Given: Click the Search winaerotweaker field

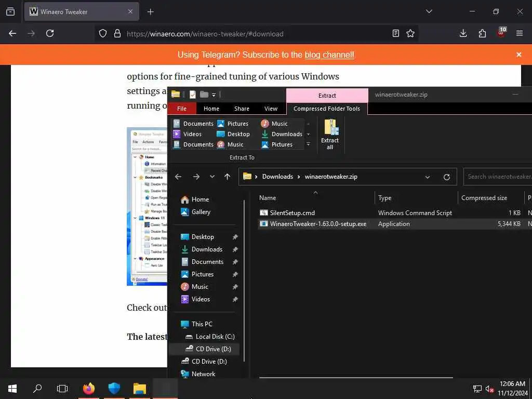Looking at the screenshot, I should (x=498, y=177).
